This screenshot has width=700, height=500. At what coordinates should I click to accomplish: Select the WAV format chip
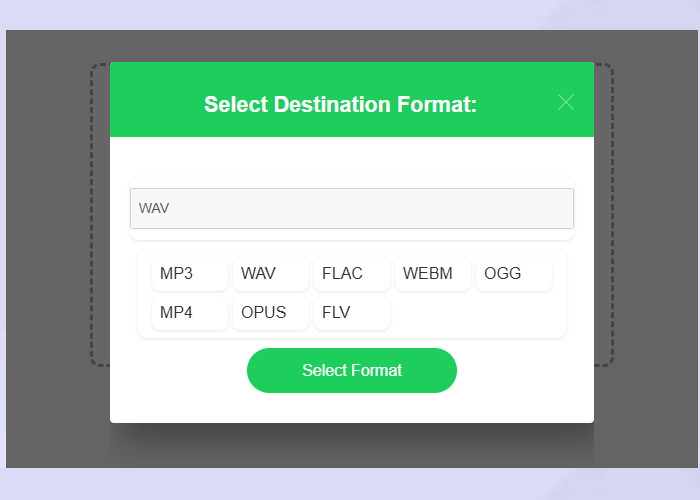(x=271, y=273)
